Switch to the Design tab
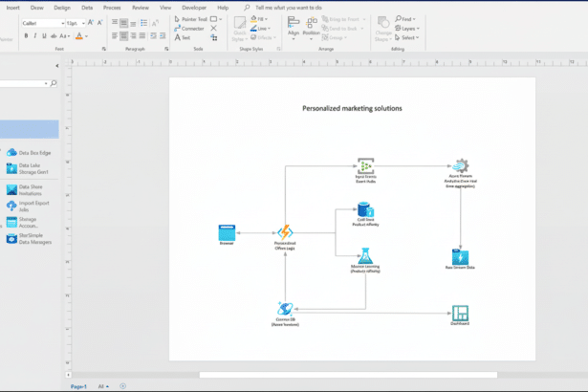The width and height of the screenshot is (588, 392). tap(62, 8)
